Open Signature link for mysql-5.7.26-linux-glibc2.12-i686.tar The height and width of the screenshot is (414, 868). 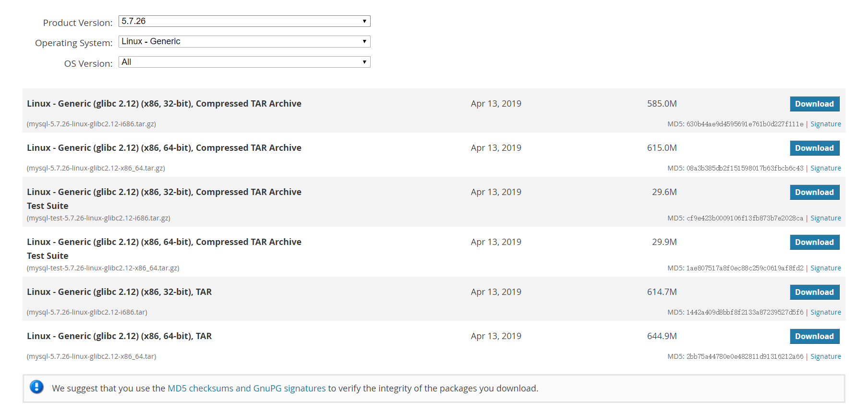(x=826, y=312)
